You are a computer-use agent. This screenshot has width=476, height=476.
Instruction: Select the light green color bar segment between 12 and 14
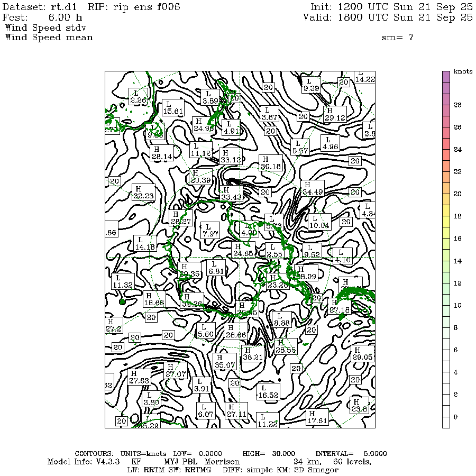(446, 272)
